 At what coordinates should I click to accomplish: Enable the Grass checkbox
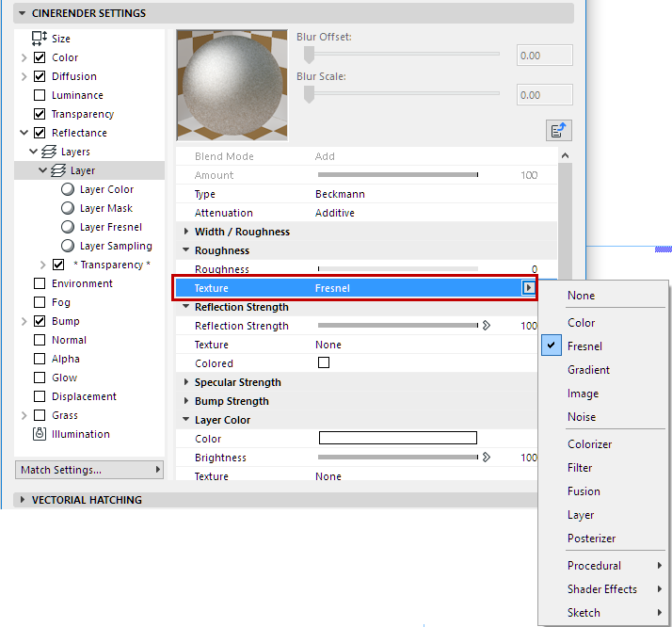pyautogui.click(x=40, y=415)
